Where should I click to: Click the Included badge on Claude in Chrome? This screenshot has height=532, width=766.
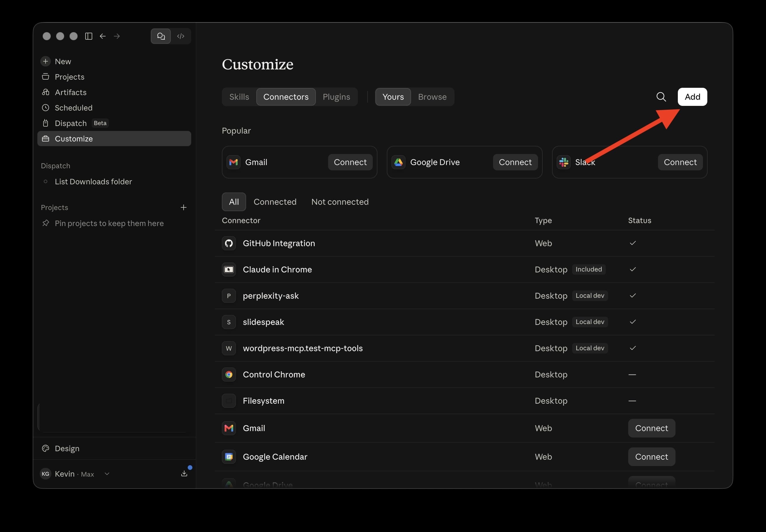pyautogui.click(x=589, y=269)
